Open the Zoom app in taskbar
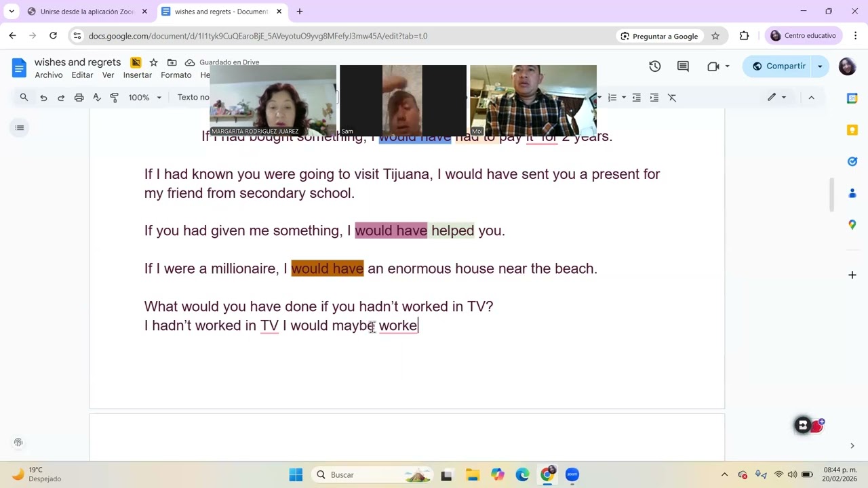 (572, 475)
